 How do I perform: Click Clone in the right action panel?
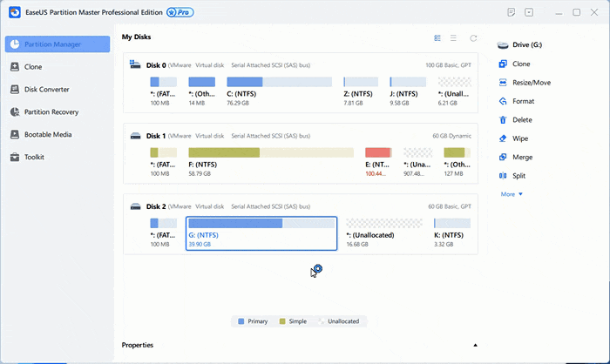pyautogui.click(x=521, y=64)
